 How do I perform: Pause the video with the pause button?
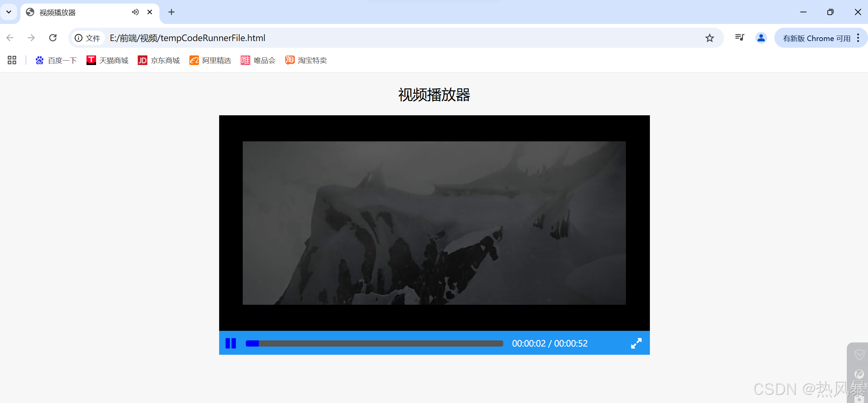(x=231, y=343)
